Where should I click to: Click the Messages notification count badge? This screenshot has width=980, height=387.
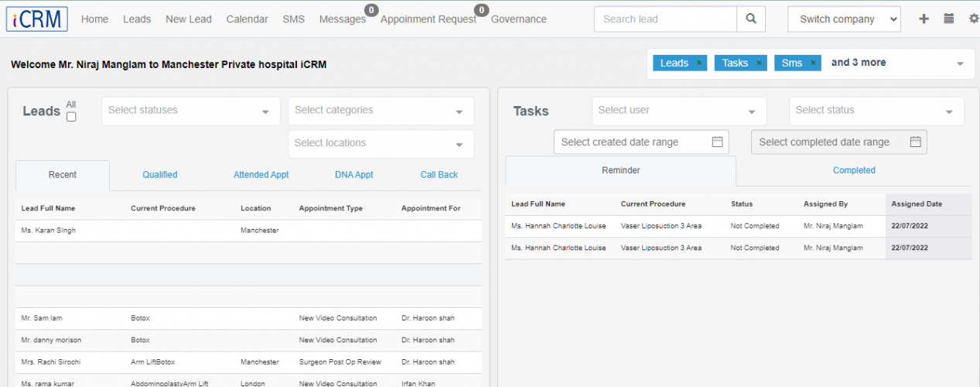point(371,10)
